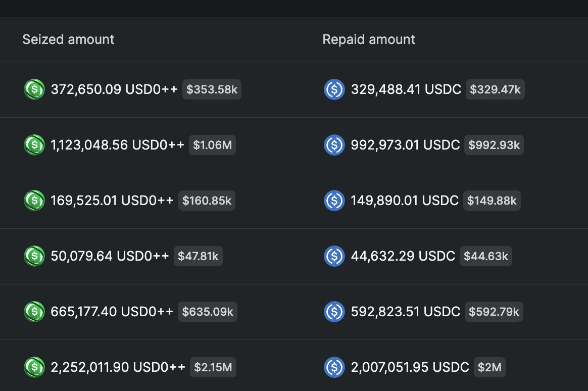Click USD0++ icon next to 1,123,048.56
Viewport: 588px width, 391px height.
click(34, 144)
